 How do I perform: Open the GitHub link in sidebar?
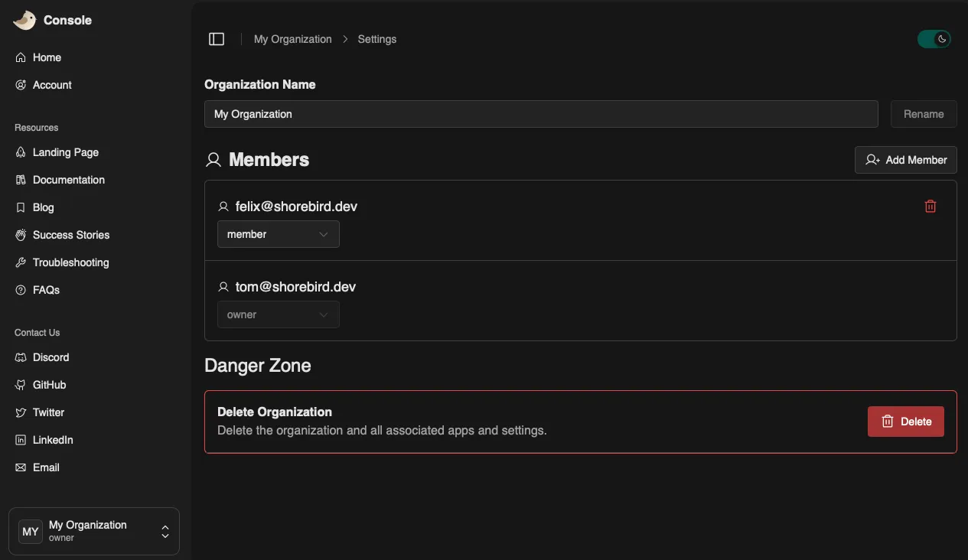[x=21, y=385]
